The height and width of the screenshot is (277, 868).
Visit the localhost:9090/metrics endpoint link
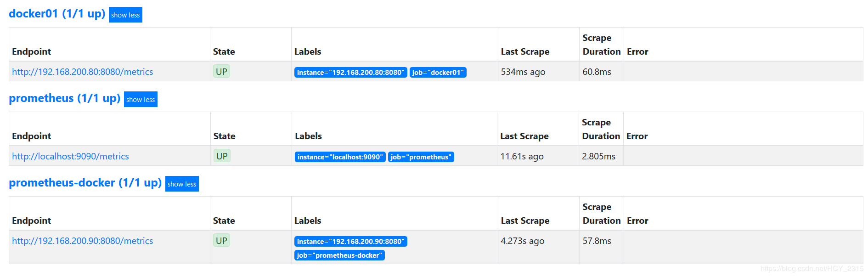click(x=70, y=156)
